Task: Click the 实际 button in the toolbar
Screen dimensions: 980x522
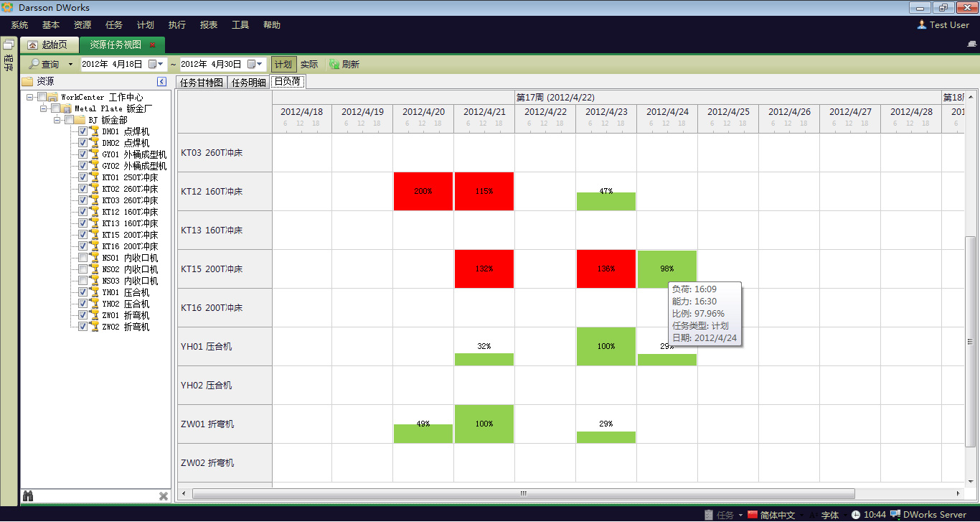Action: tap(309, 63)
